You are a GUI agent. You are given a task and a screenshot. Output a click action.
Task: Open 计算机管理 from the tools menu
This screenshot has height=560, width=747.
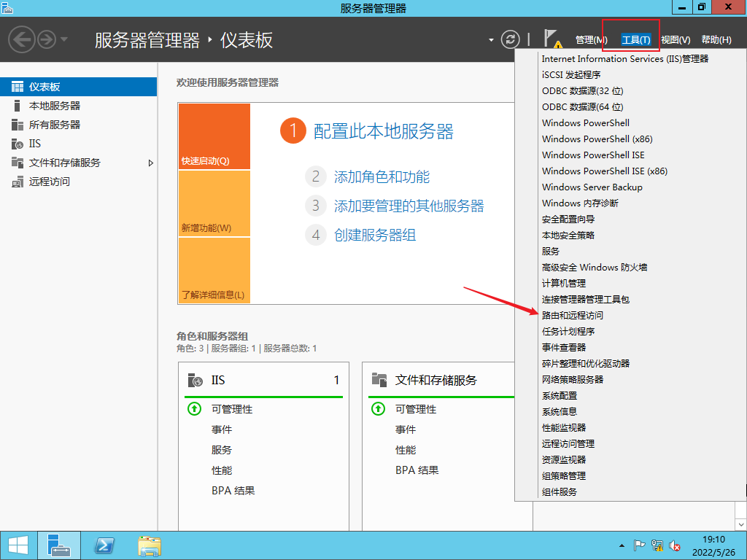point(564,284)
